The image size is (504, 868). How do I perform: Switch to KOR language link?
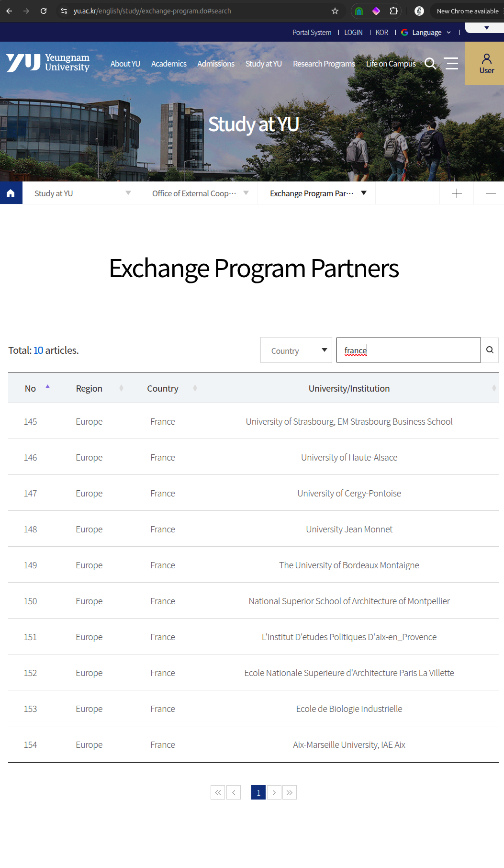click(382, 33)
